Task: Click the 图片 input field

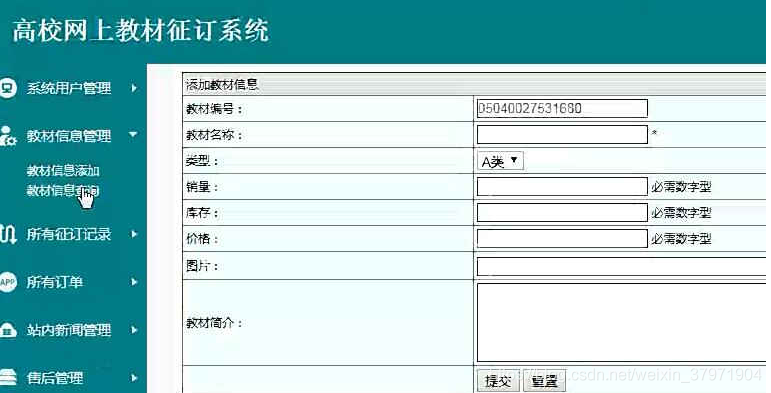Action: pyautogui.click(x=622, y=267)
